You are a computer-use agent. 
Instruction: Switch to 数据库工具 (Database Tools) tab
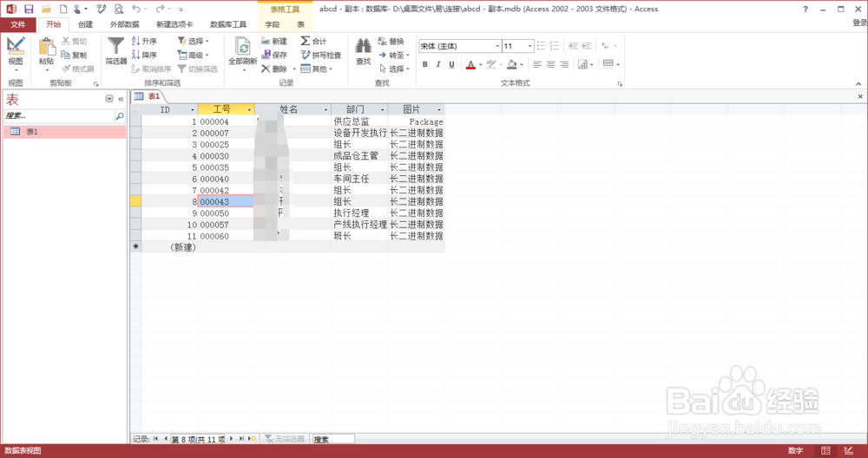coord(228,24)
